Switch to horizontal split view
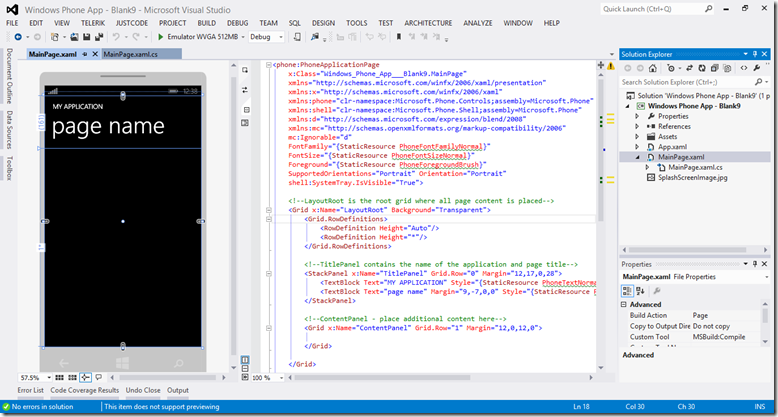This screenshot has width=778, height=417. (x=245, y=368)
